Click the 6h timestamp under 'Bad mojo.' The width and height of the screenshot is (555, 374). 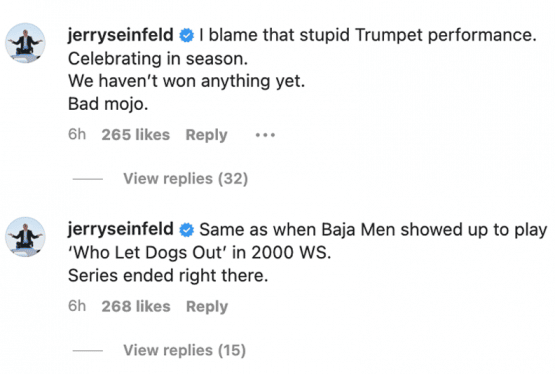[77, 134]
